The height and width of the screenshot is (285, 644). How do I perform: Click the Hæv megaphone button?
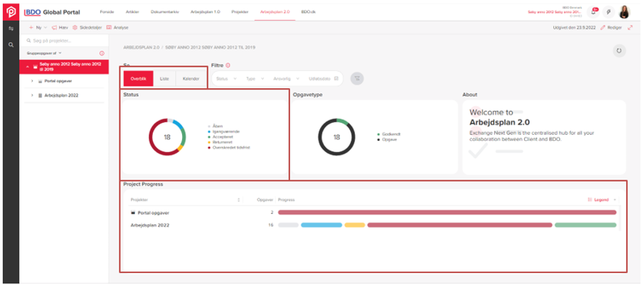60,27
